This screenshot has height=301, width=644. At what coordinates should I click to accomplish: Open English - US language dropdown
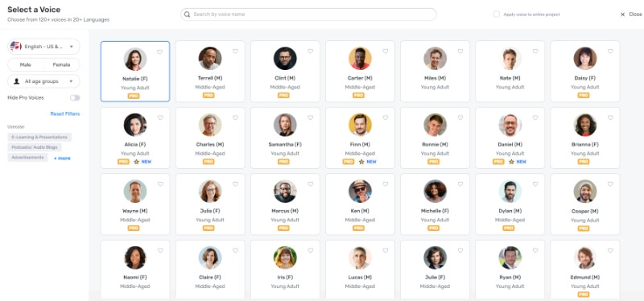44,47
